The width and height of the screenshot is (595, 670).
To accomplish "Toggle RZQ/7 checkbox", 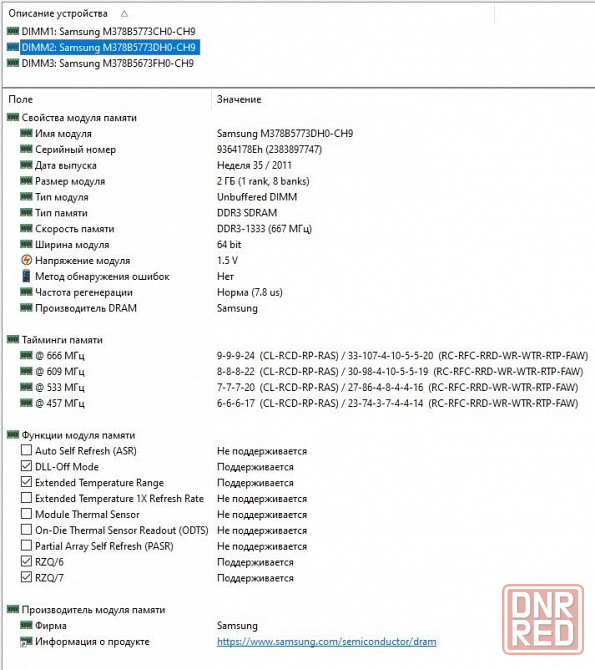I will [x=27, y=577].
